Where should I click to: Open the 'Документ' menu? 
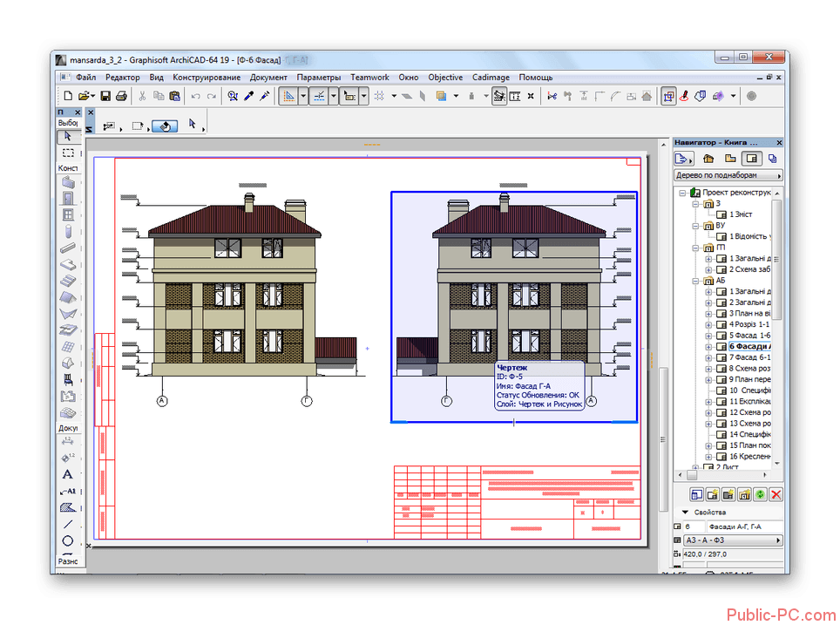[268, 78]
